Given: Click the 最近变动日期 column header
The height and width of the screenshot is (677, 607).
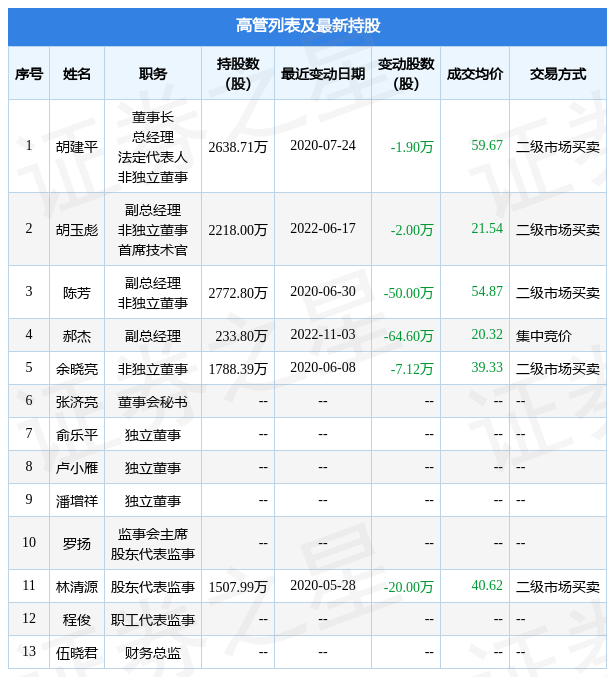Looking at the screenshot, I should click(323, 74).
